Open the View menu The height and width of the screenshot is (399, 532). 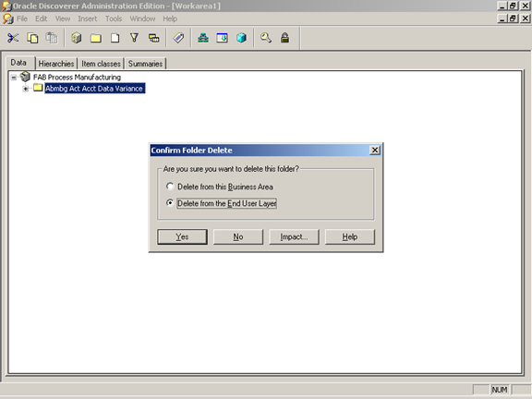click(x=63, y=18)
